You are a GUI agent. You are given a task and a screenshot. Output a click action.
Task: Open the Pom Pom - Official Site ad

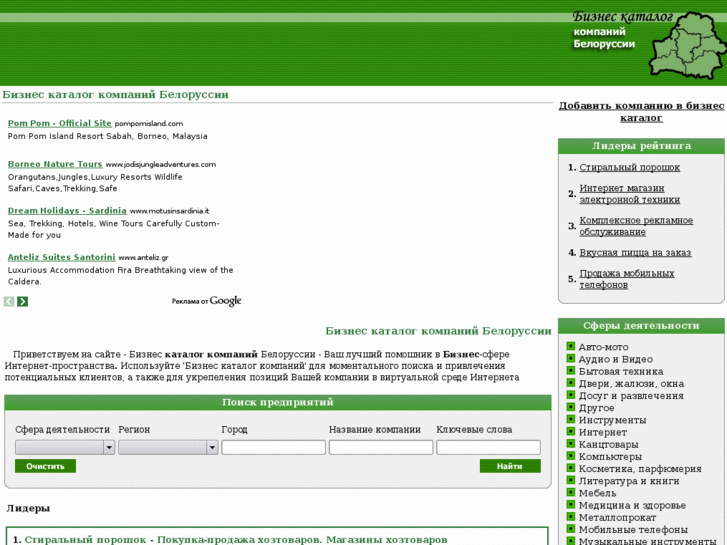click(60, 123)
